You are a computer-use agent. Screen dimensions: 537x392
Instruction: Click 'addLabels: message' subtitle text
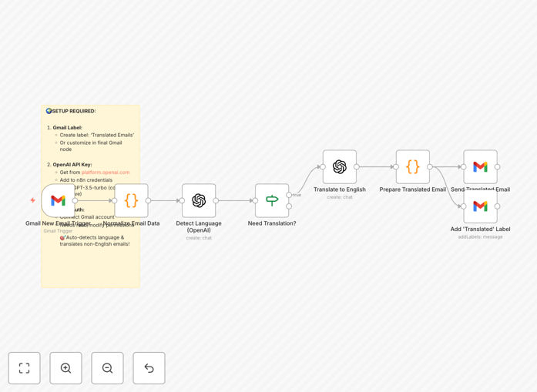point(480,237)
